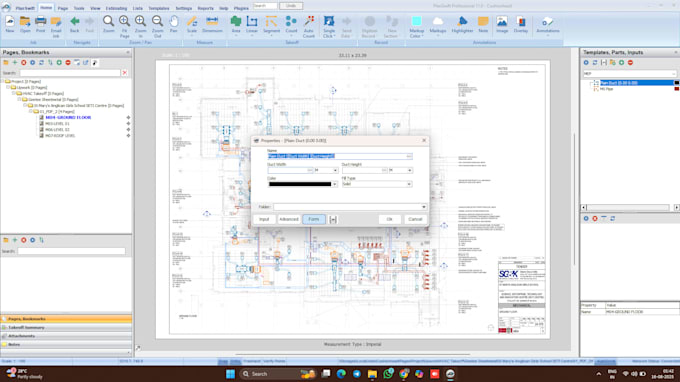Open the Templates ribbon tab
The height and width of the screenshot is (382, 680).
point(159,8)
